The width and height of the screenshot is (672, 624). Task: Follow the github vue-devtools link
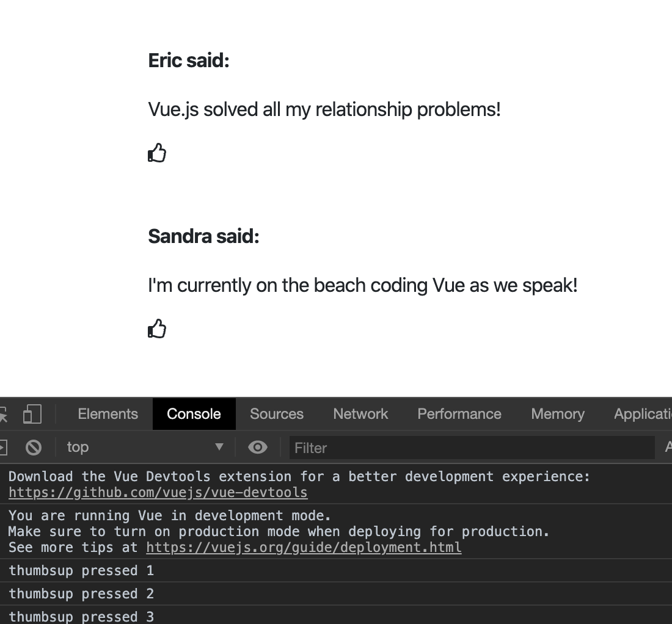tap(158, 492)
